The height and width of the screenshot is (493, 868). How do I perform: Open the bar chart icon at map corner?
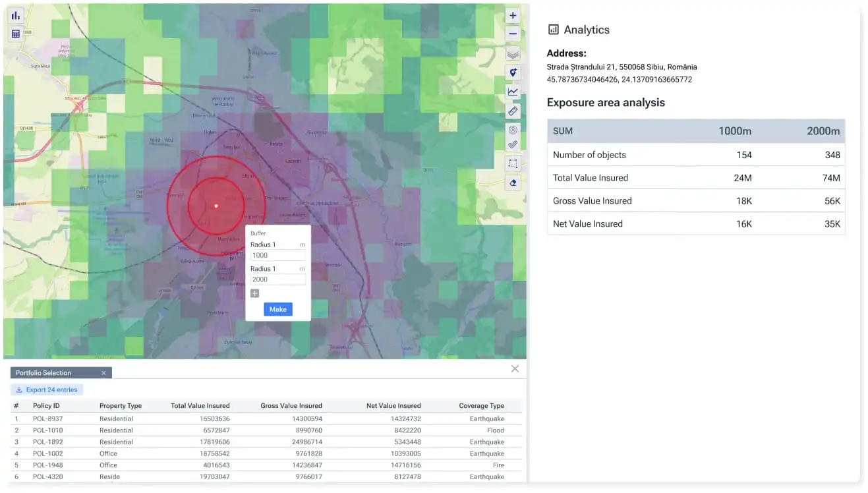pos(16,15)
